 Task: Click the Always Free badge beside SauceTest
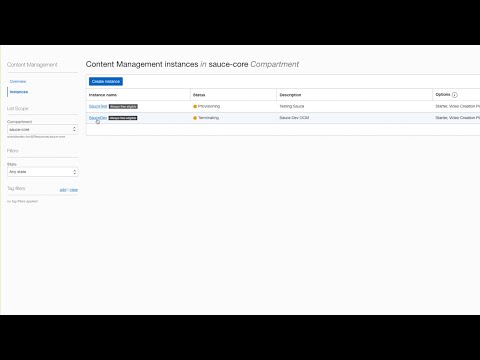click(123, 107)
